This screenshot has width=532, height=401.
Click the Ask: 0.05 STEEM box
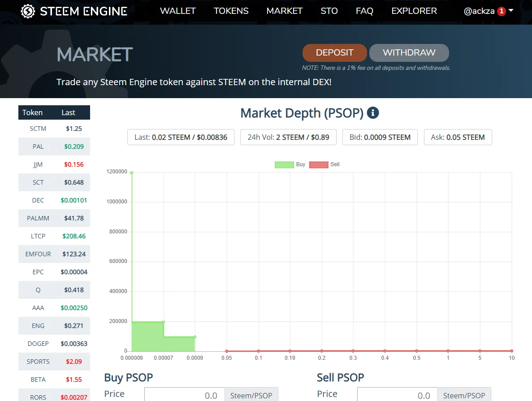[458, 137]
